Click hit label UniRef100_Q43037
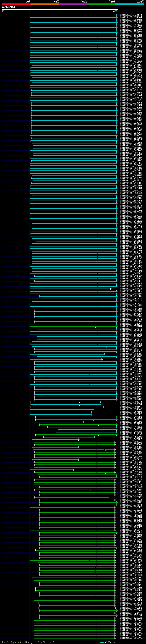This screenshot has width=146, height=644. click(131, 429)
